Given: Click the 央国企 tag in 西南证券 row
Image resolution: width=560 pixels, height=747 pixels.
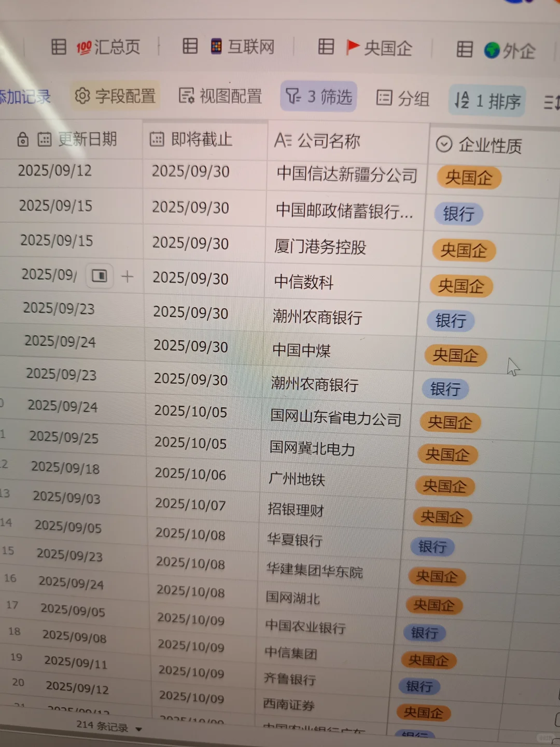Looking at the screenshot, I should 423,713.
